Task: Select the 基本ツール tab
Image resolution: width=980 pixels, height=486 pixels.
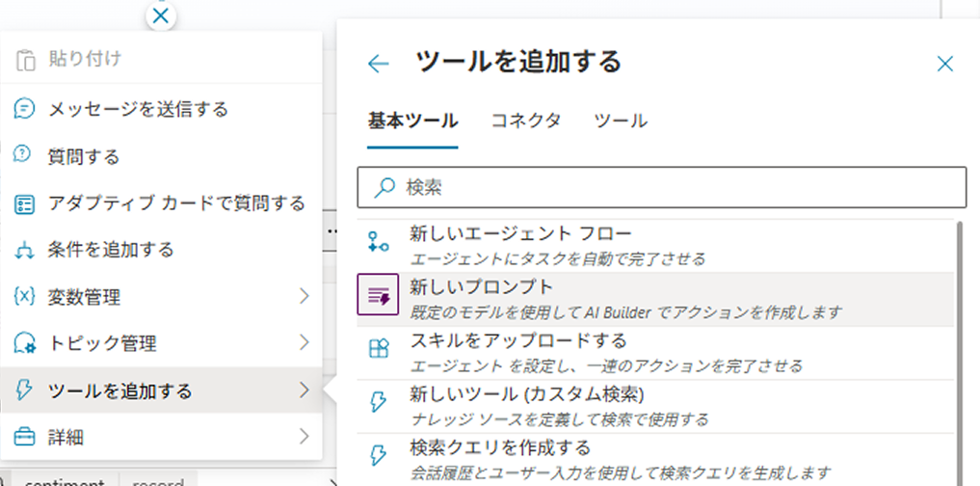Action: click(x=412, y=121)
